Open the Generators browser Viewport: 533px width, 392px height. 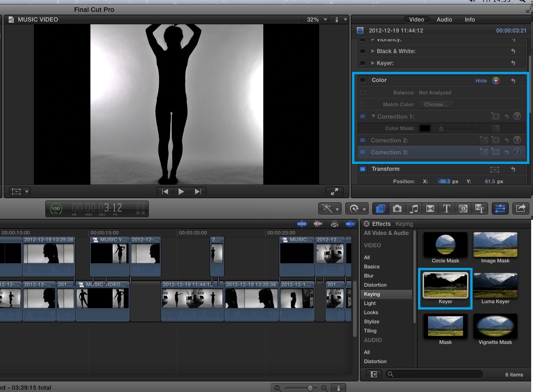463,209
